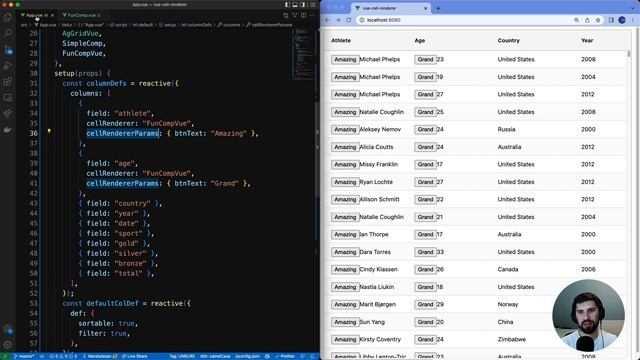
Task: Click the browser Back arrow
Action: click(327, 20)
